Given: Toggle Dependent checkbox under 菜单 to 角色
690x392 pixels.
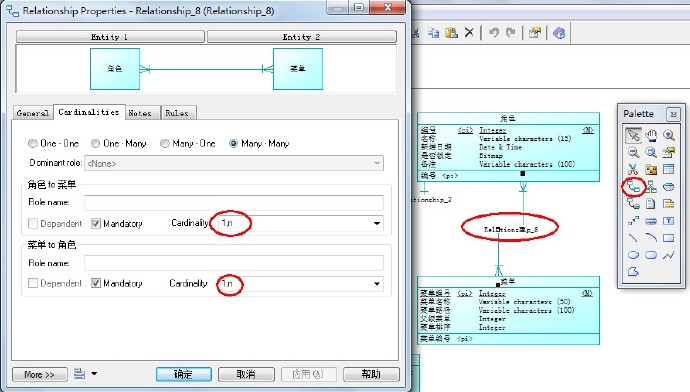Looking at the screenshot, I should (x=33, y=283).
